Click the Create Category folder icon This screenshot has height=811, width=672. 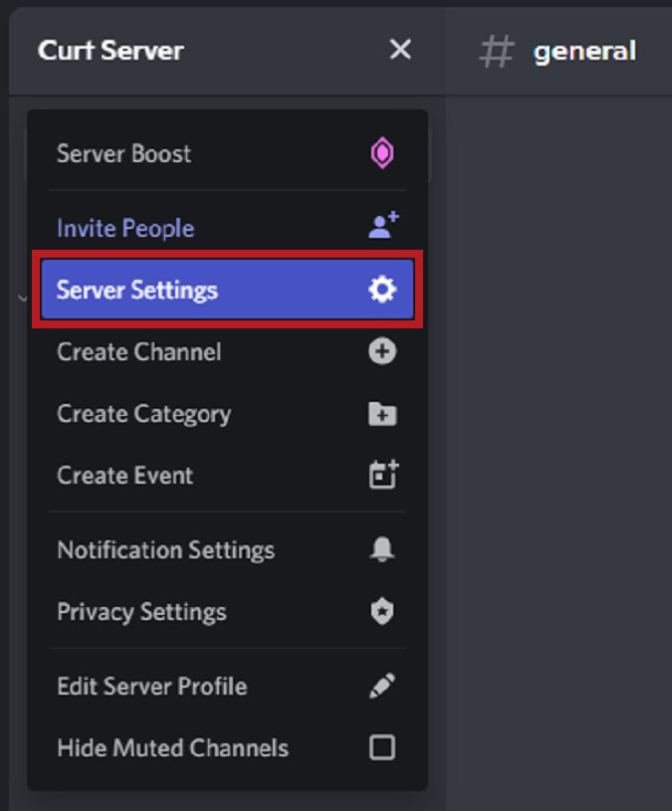382,414
